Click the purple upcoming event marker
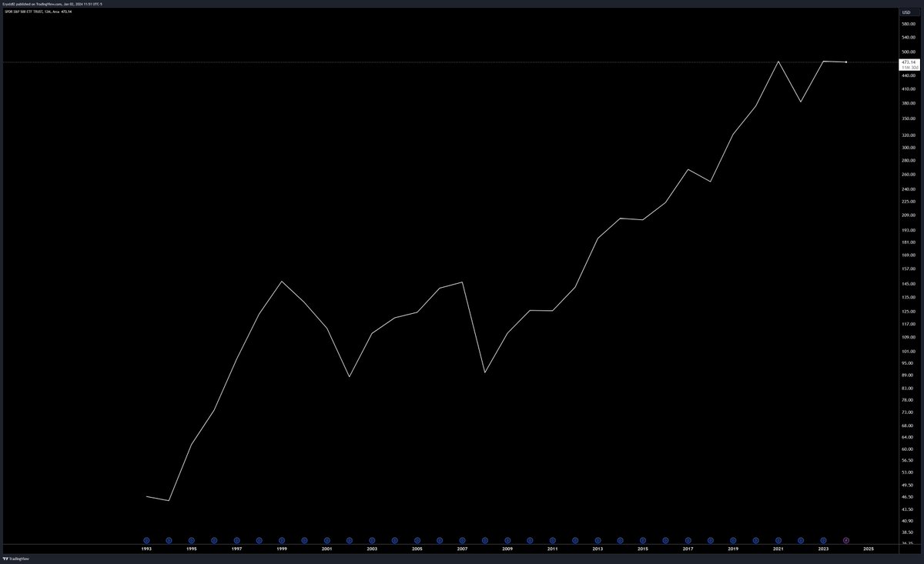Screen dimensions: 924x564 846,540
